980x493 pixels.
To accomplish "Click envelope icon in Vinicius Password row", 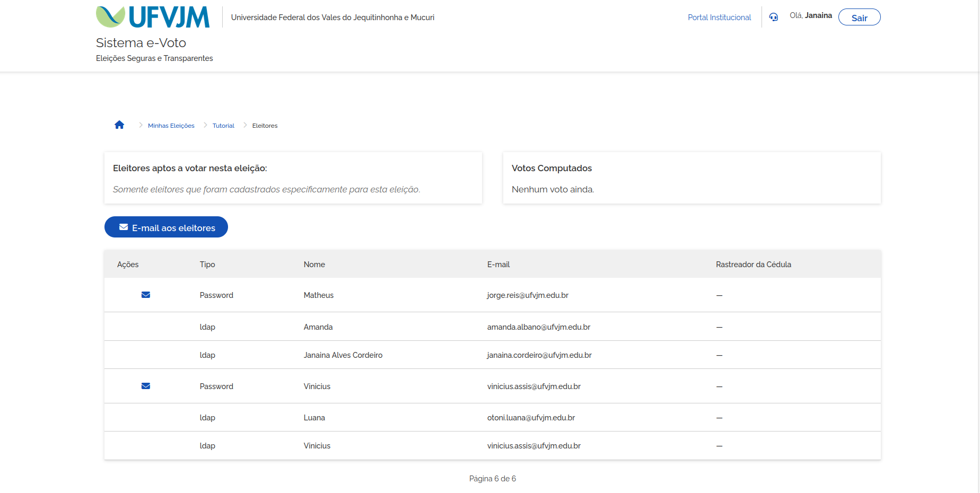I will click(x=146, y=386).
